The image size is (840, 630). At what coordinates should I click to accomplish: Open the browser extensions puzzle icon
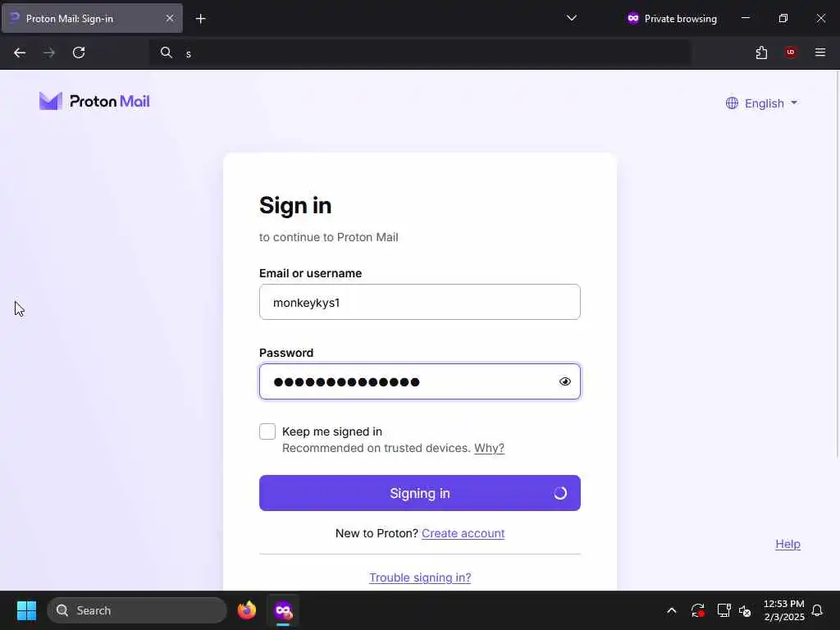[761, 52]
